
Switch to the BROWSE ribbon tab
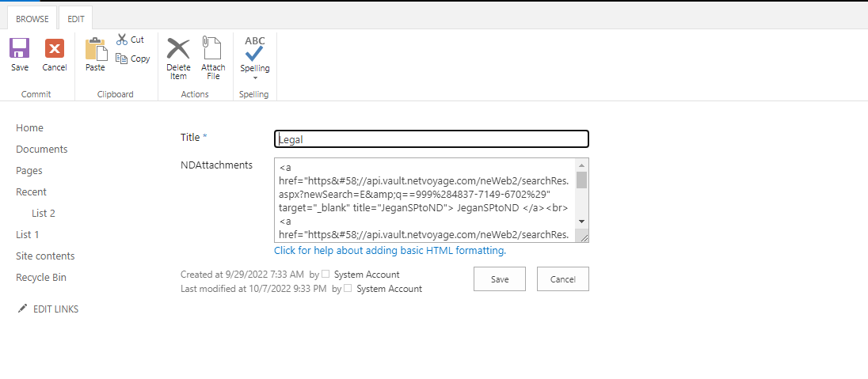click(32, 19)
